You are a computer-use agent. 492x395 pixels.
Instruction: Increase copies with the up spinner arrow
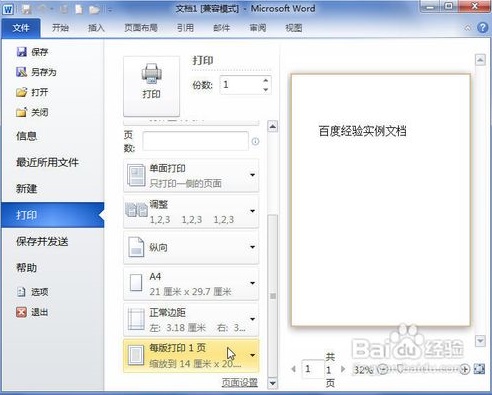point(266,80)
